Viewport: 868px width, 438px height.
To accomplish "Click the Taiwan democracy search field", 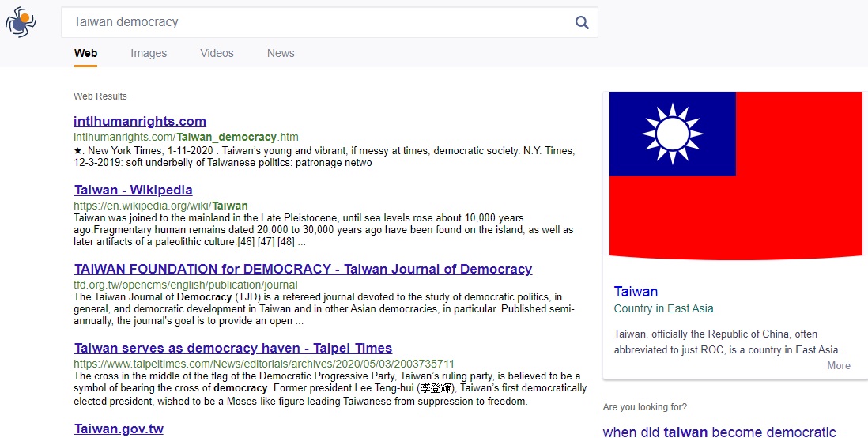I will [x=316, y=22].
